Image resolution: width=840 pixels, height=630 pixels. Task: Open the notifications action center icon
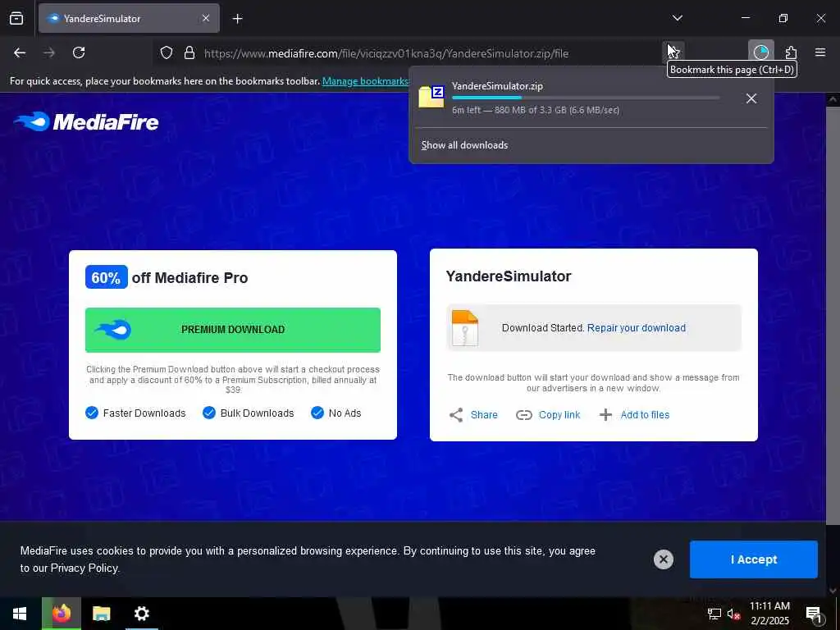[814, 614]
